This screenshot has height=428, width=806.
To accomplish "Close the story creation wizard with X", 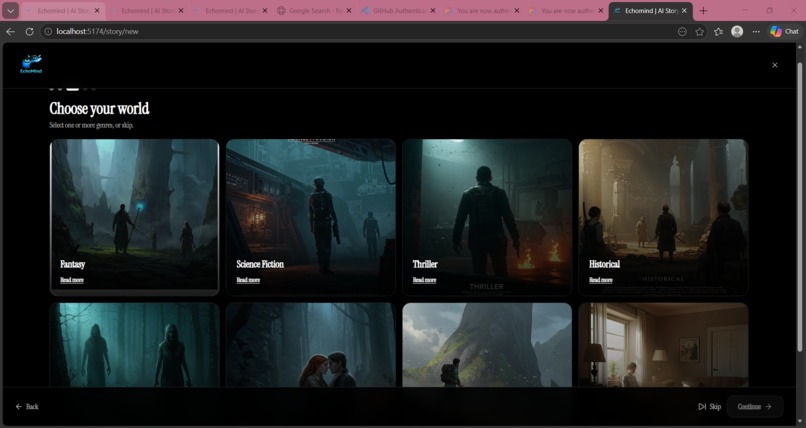I will [775, 65].
